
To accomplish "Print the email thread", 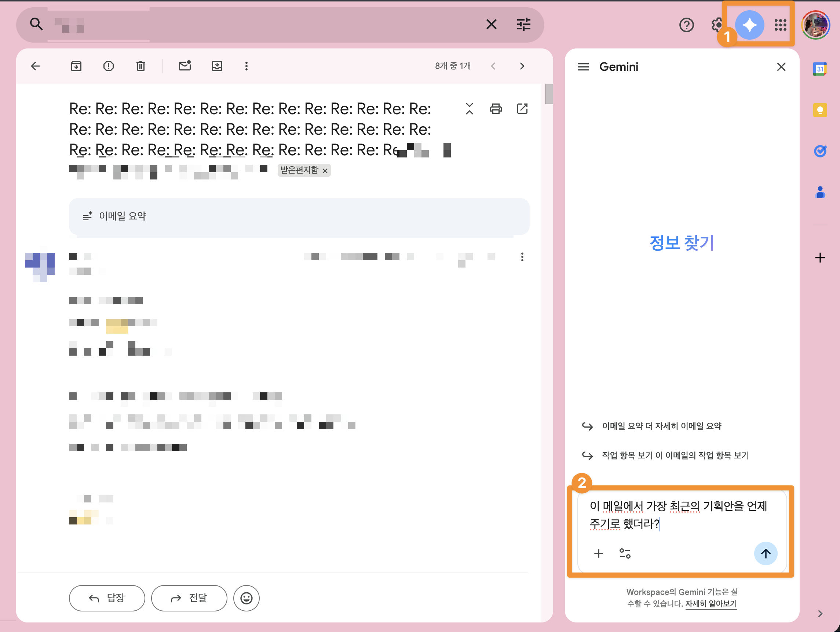I will 496,109.
